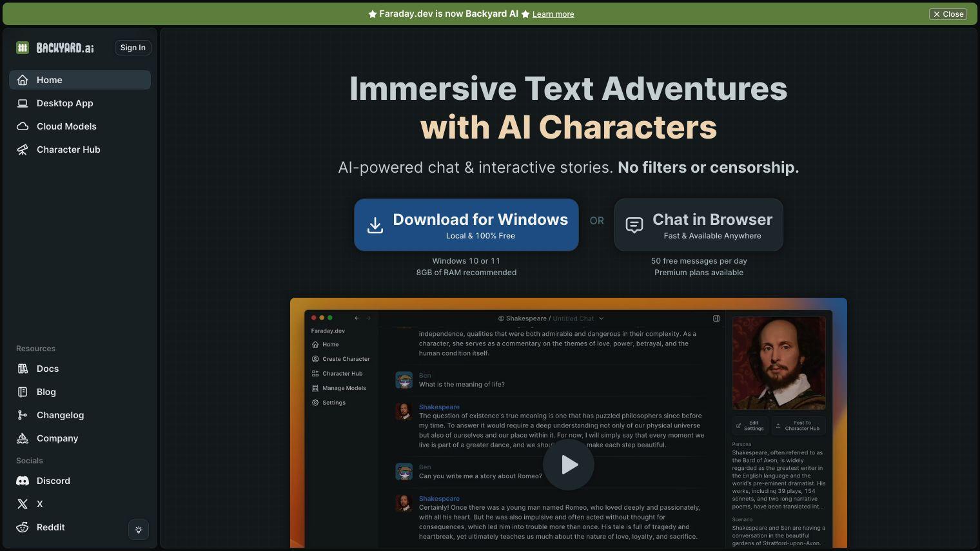Click Chat in Browser button

(x=699, y=225)
